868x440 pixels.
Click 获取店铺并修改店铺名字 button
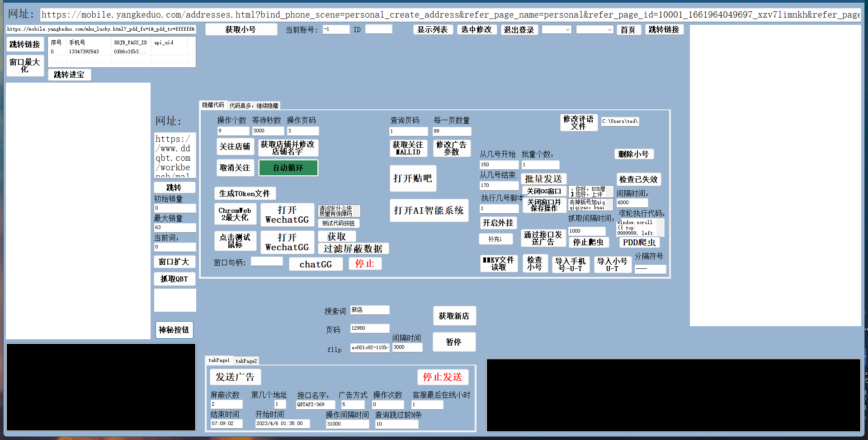288,148
